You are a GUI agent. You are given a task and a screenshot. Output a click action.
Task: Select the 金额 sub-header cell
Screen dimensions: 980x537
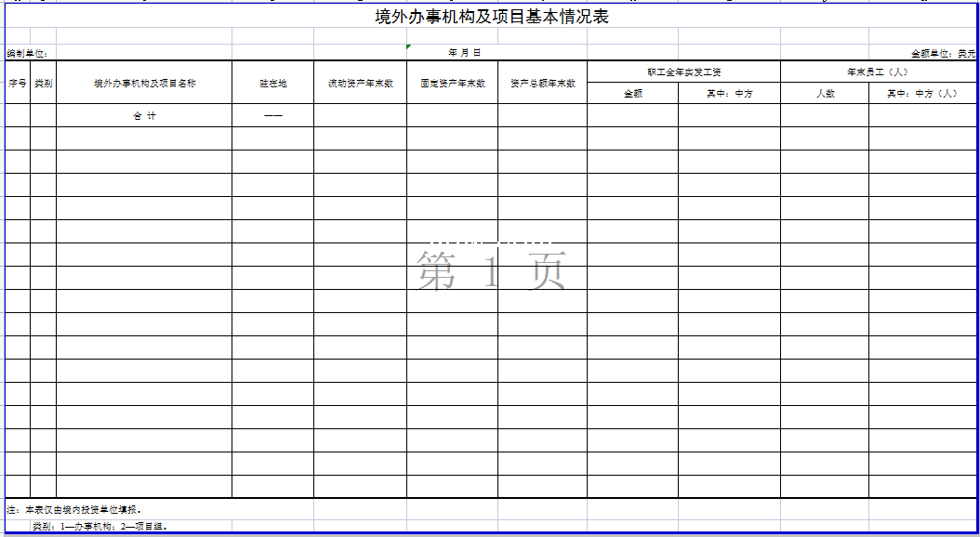pyautogui.click(x=632, y=93)
